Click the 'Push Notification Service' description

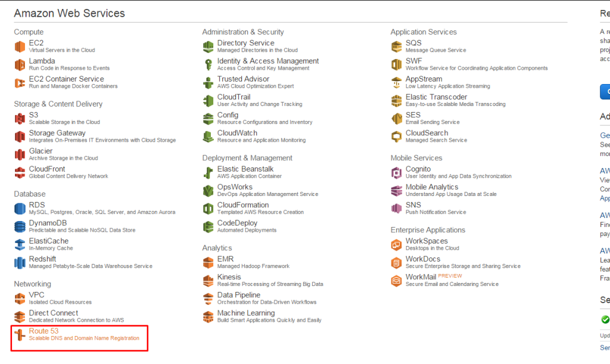(x=435, y=212)
